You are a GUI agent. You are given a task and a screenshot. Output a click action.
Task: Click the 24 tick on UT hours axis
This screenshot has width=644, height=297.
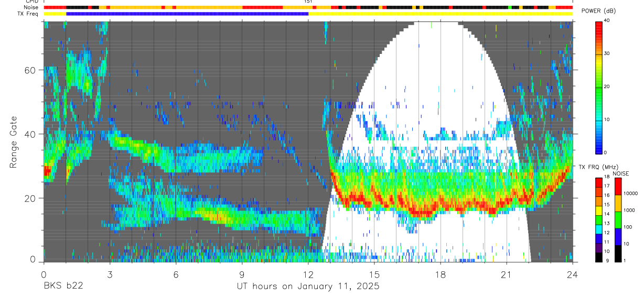[573, 273]
